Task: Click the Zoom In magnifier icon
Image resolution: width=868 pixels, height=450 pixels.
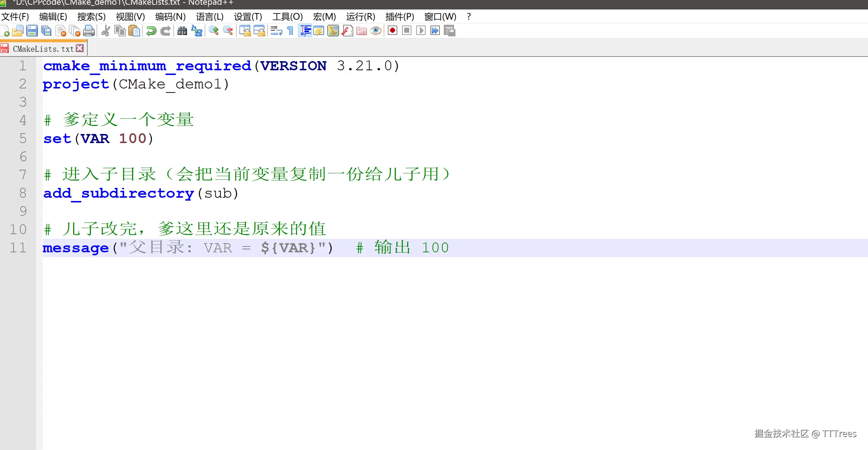Action: pos(214,31)
